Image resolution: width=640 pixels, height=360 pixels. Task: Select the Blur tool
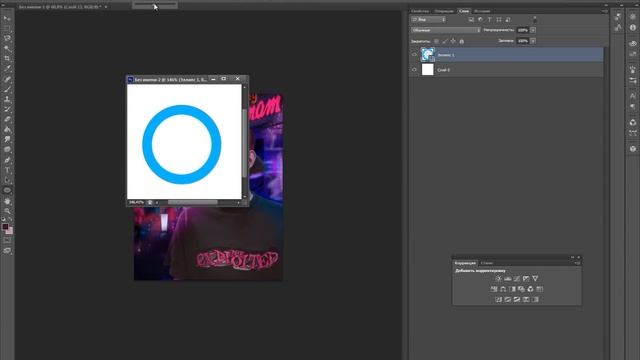pos(7,140)
